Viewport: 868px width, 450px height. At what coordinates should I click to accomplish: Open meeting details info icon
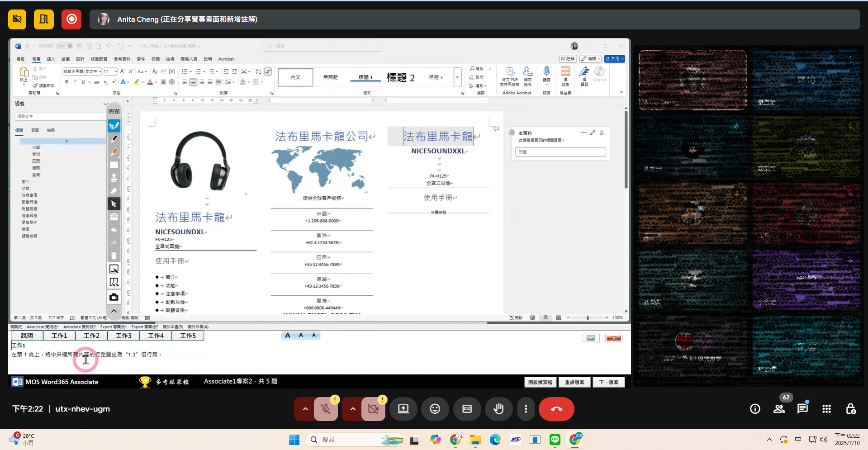755,409
